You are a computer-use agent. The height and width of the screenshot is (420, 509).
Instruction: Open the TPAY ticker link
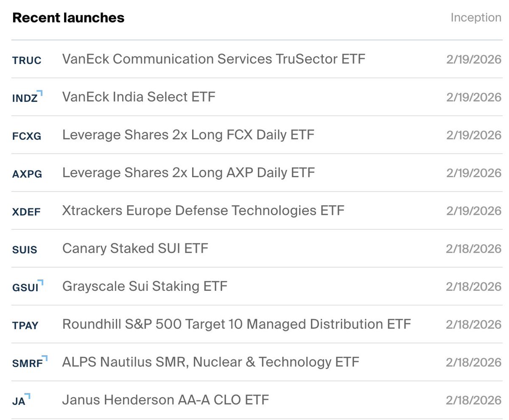25,325
